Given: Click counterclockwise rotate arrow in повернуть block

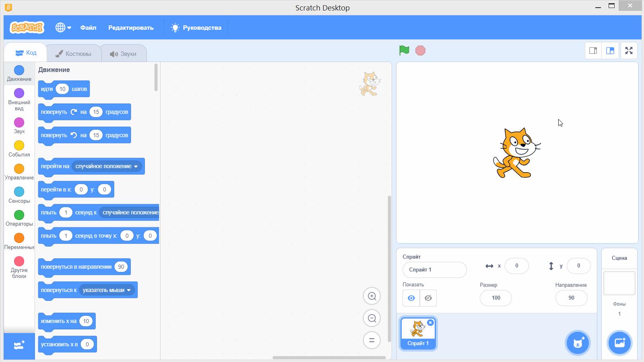Looking at the screenshot, I should [74, 135].
